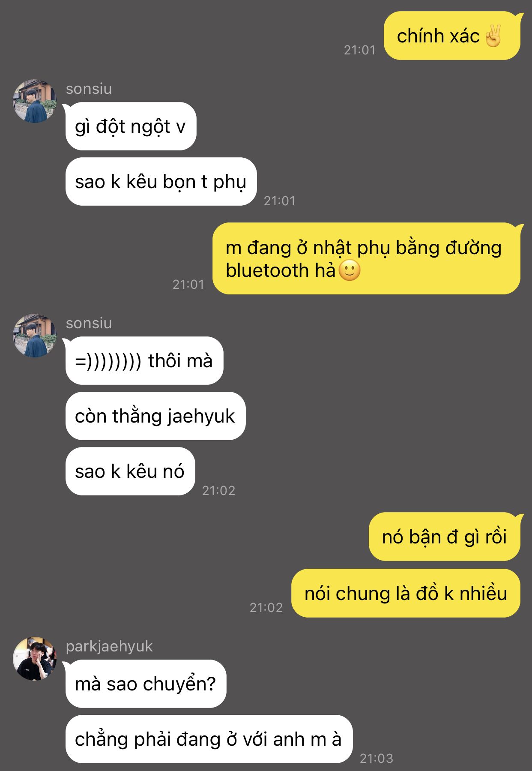Open sonsiu's avatar above 'gì đột ngột v'
532x771 pixels.
pyautogui.click(x=35, y=101)
